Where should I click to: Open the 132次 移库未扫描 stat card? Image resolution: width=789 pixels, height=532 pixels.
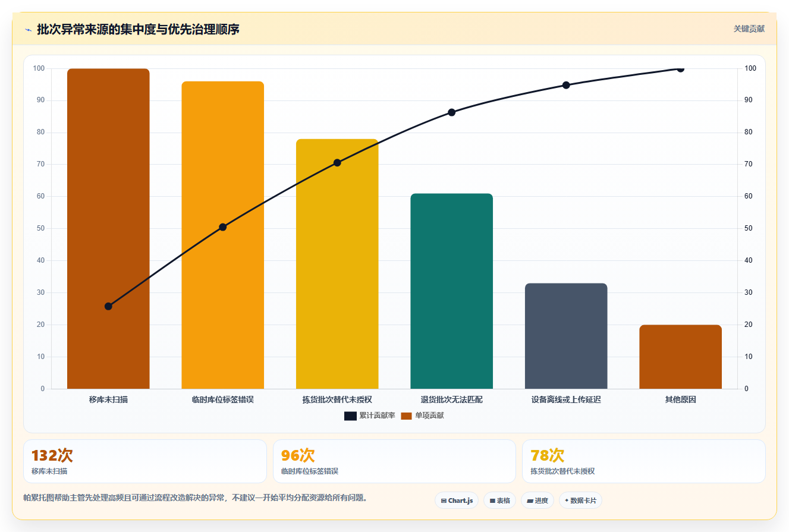tap(145, 461)
